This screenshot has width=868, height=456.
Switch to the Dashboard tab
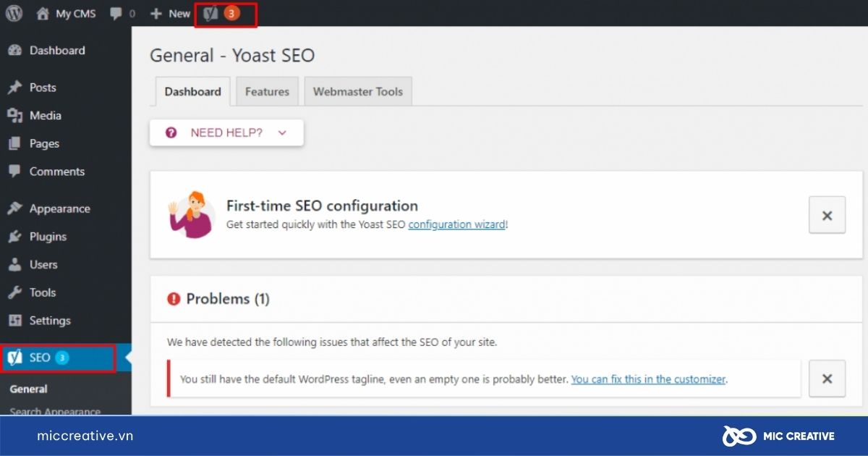(x=192, y=92)
